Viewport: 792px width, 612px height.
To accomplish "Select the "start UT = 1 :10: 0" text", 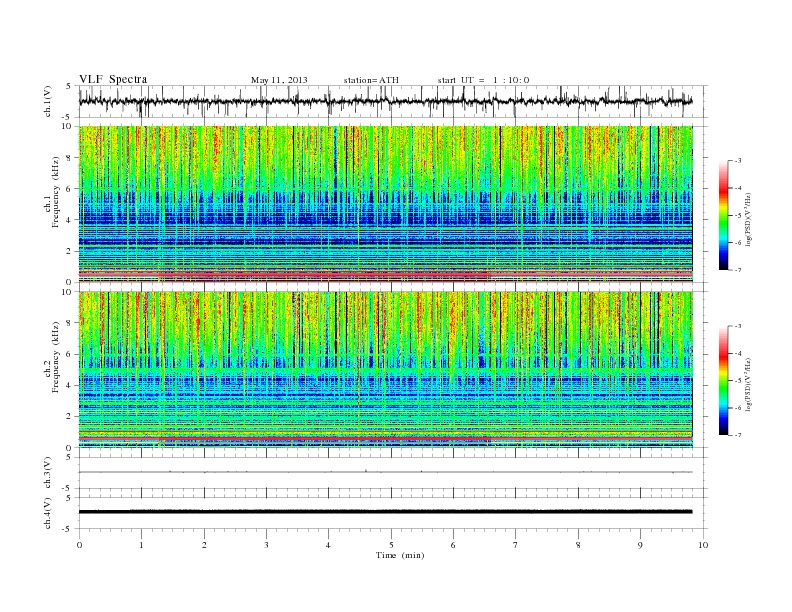I will (483, 80).
